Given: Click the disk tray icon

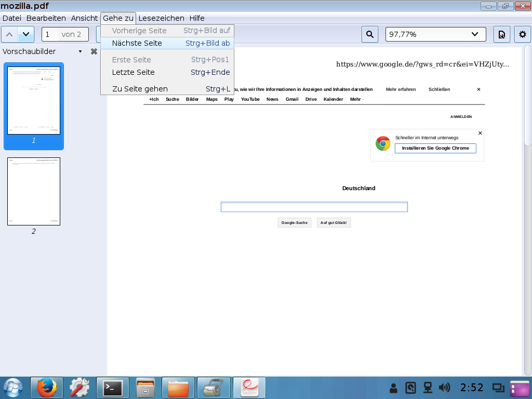Looking at the screenshot, I should [410, 388].
